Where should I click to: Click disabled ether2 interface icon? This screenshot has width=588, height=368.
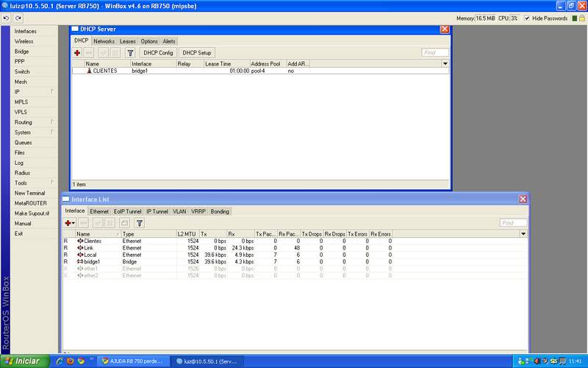pyautogui.click(x=80, y=275)
